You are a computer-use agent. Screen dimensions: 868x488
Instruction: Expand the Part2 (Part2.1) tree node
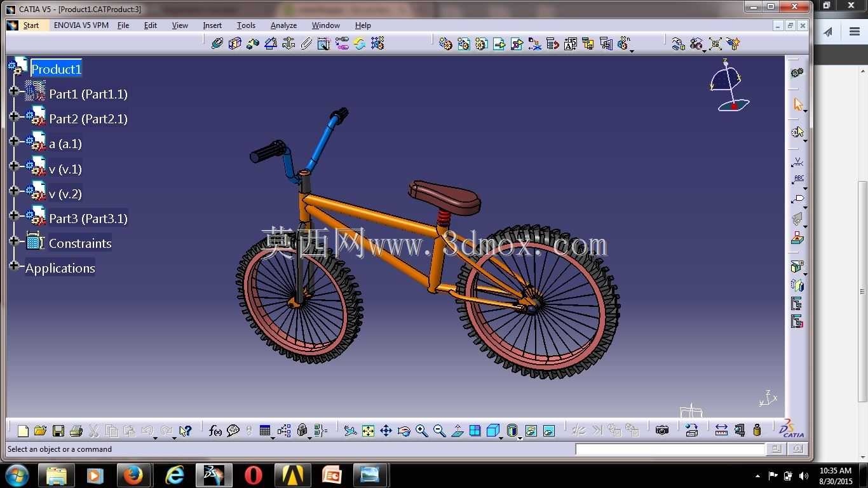click(x=14, y=116)
